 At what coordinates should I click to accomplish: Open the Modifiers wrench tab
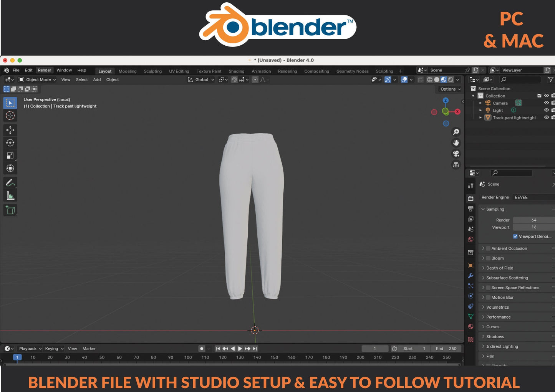click(471, 276)
